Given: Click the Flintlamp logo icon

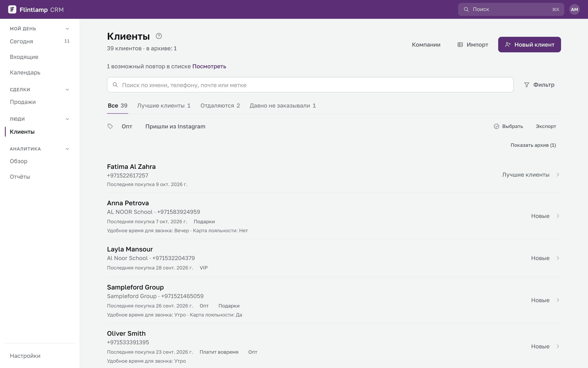Looking at the screenshot, I should 12,9.
